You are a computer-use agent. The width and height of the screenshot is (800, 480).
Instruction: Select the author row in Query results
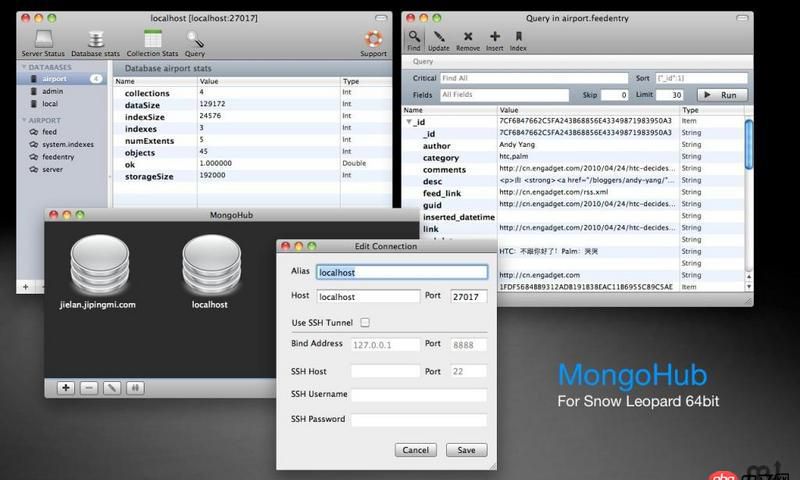[573, 145]
